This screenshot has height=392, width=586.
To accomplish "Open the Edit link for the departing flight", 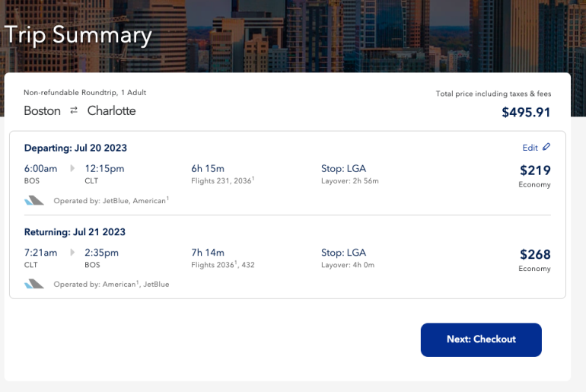I will click(530, 148).
